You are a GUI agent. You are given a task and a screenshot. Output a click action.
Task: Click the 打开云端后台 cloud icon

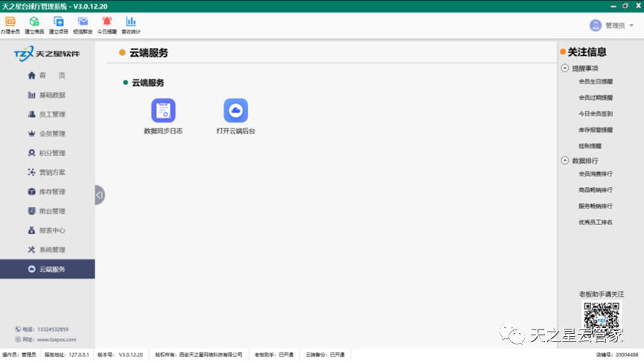pyautogui.click(x=235, y=111)
